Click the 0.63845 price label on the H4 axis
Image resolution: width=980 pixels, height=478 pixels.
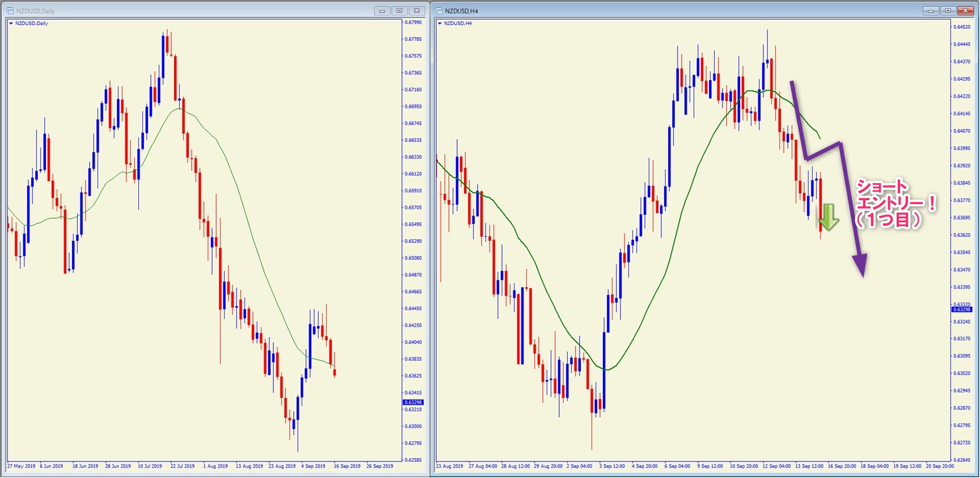point(962,183)
